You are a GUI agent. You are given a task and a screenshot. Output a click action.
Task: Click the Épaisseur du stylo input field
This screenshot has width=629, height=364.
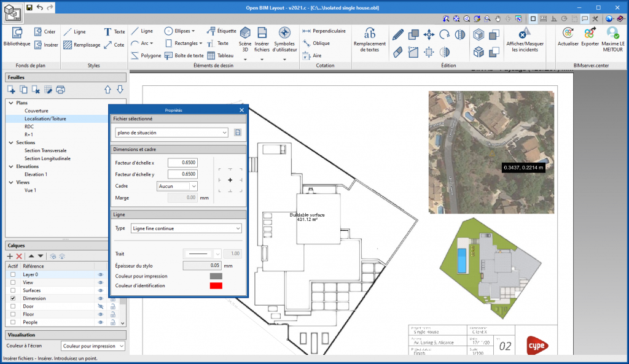coord(201,265)
